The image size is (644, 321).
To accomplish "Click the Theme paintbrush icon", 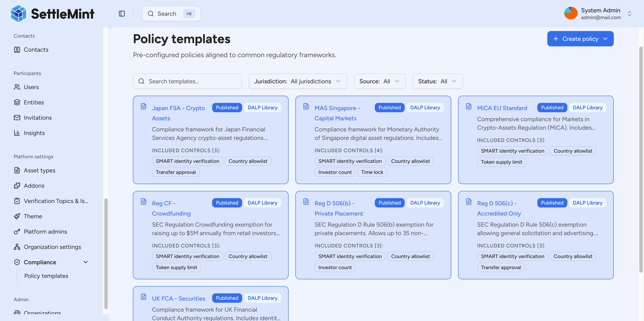I will point(17,216).
